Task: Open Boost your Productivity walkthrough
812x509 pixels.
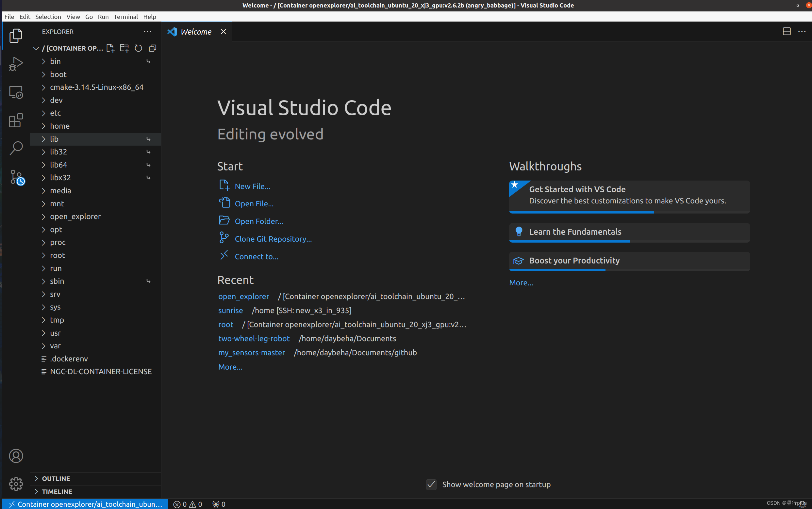Action: point(629,262)
